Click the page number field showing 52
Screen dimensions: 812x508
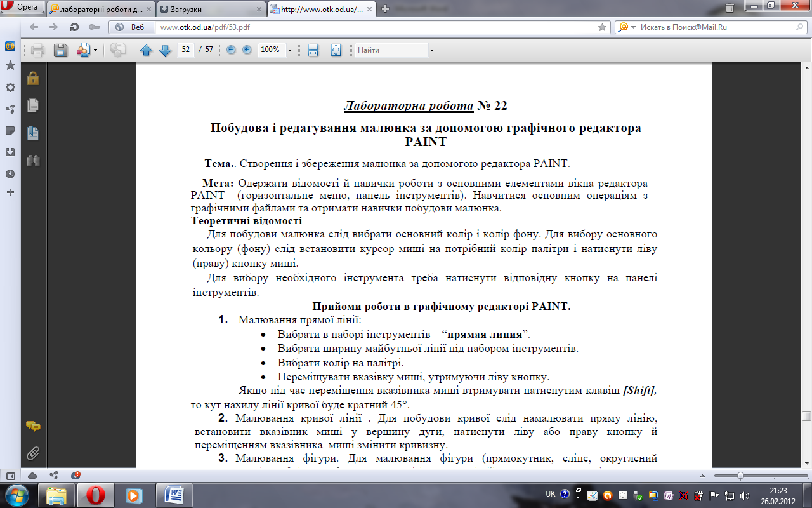[186, 50]
